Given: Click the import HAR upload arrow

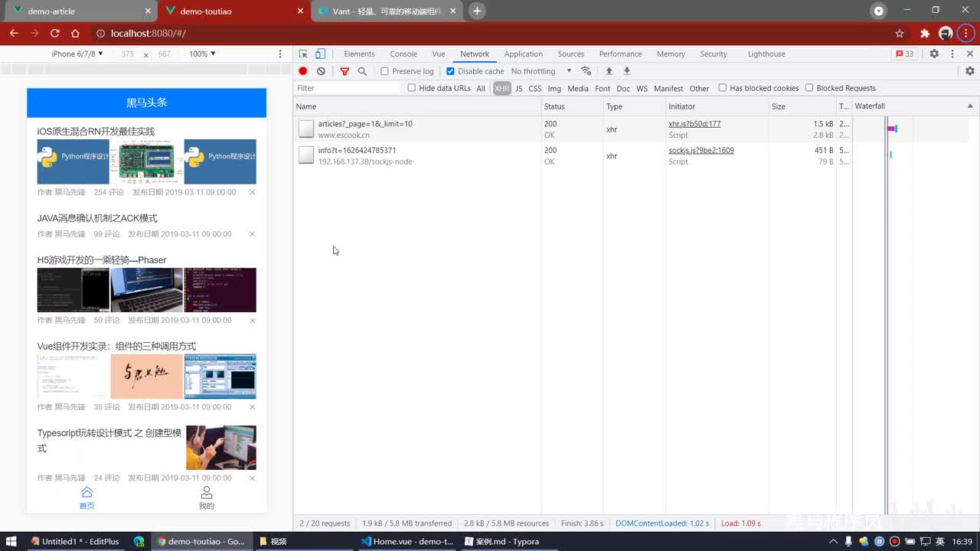Looking at the screenshot, I should [609, 71].
